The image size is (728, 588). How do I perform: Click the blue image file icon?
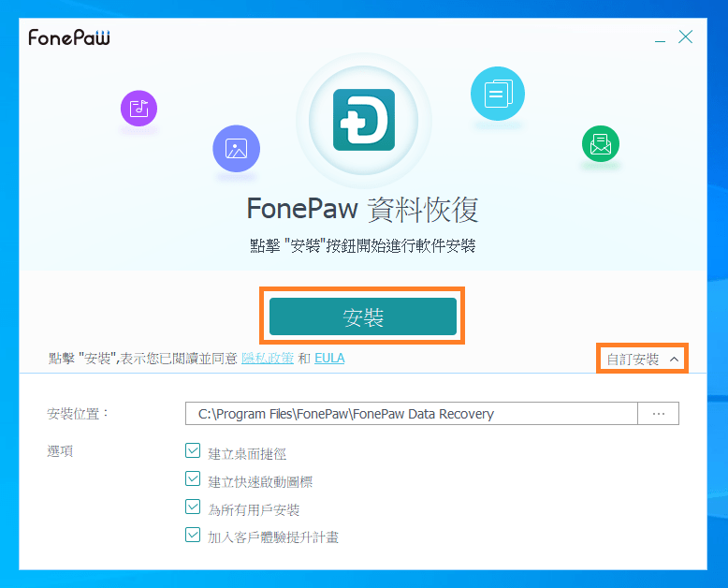tap(237, 149)
